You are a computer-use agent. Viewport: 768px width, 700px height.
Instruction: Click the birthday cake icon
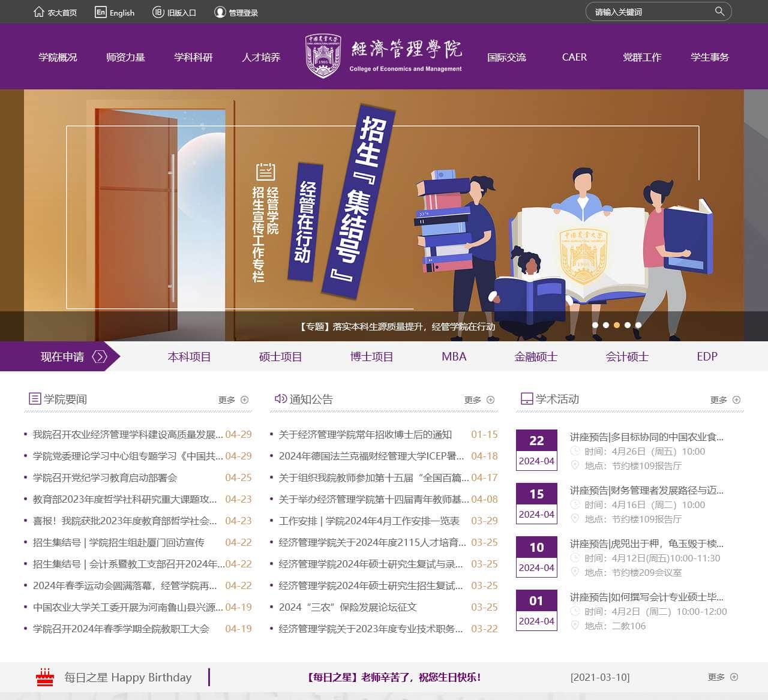(x=45, y=677)
